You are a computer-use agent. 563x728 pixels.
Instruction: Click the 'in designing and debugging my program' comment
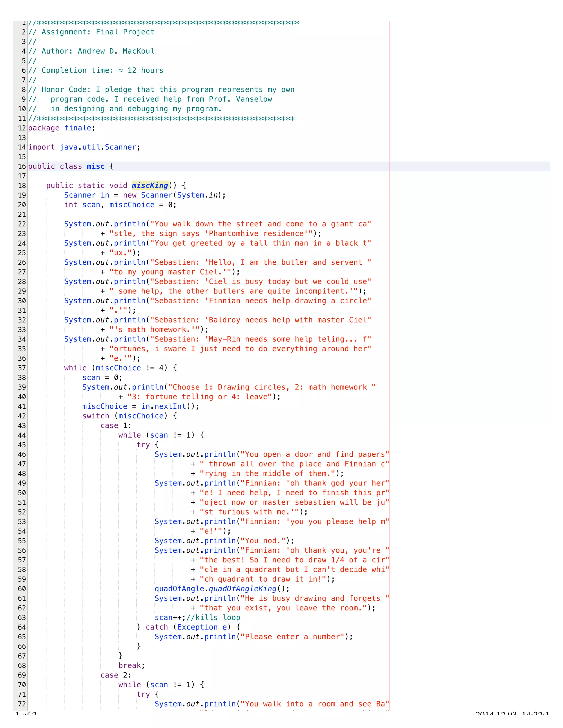coord(136,109)
